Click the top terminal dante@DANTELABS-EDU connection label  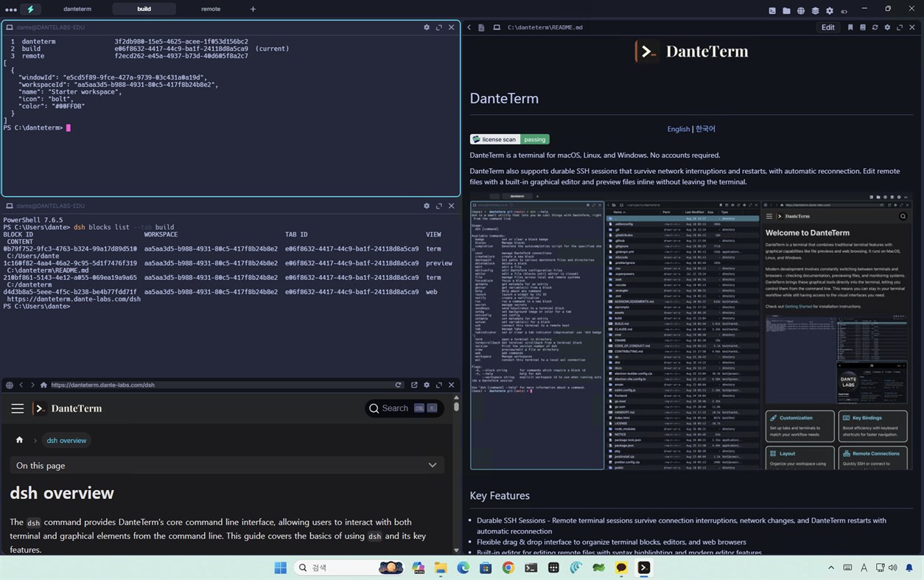(50, 27)
